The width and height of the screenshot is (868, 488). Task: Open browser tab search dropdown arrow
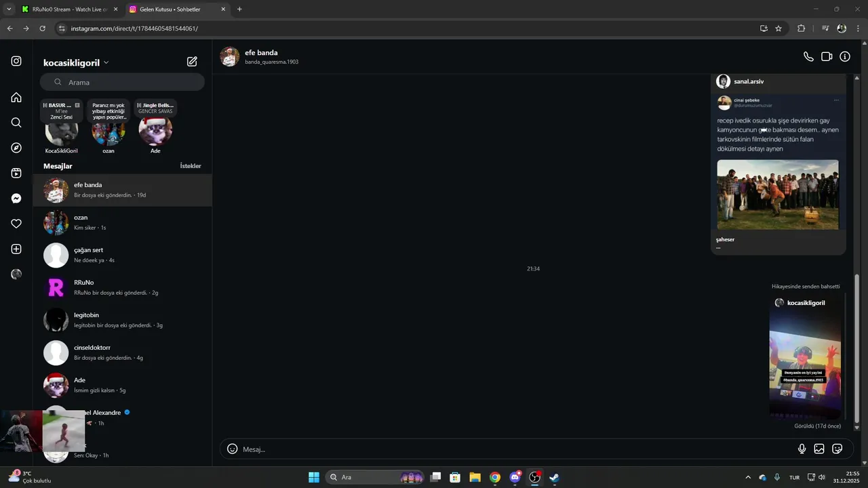coord(9,9)
